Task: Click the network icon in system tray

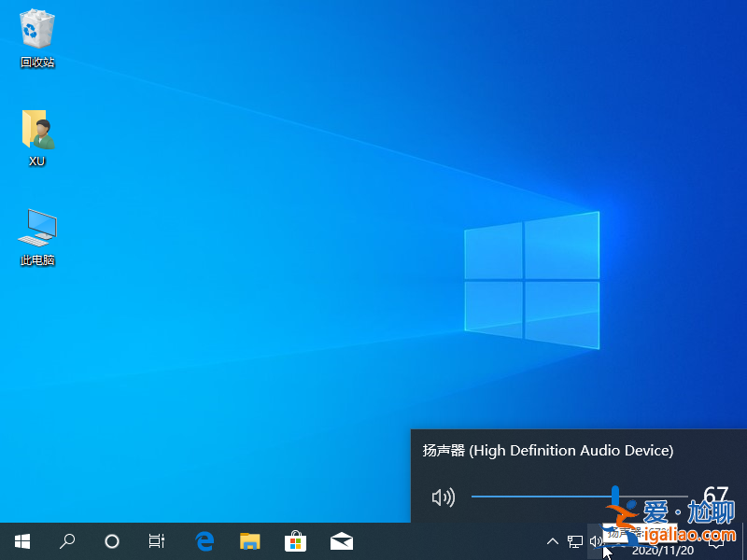Action: [575, 540]
